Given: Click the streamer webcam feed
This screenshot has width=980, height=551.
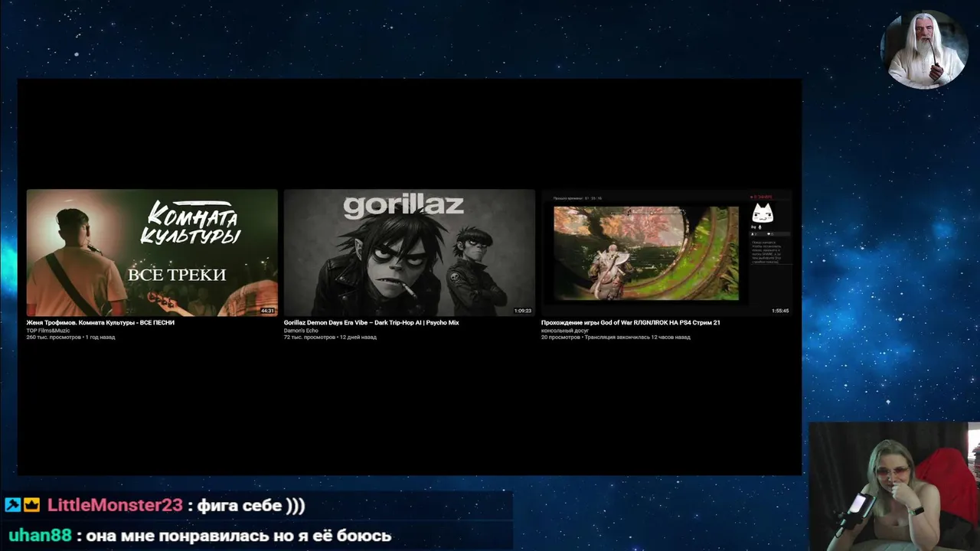Looking at the screenshot, I should pyautogui.click(x=894, y=487).
